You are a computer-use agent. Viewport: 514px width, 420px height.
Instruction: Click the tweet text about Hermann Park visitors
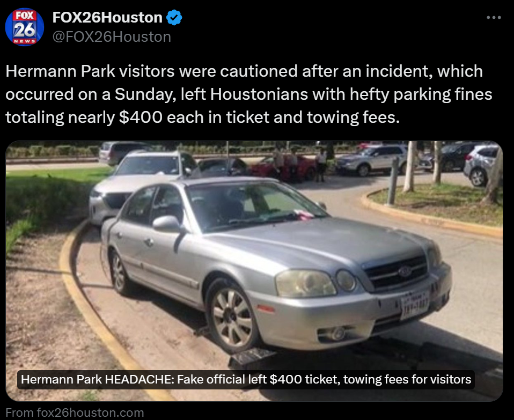[x=249, y=94]
